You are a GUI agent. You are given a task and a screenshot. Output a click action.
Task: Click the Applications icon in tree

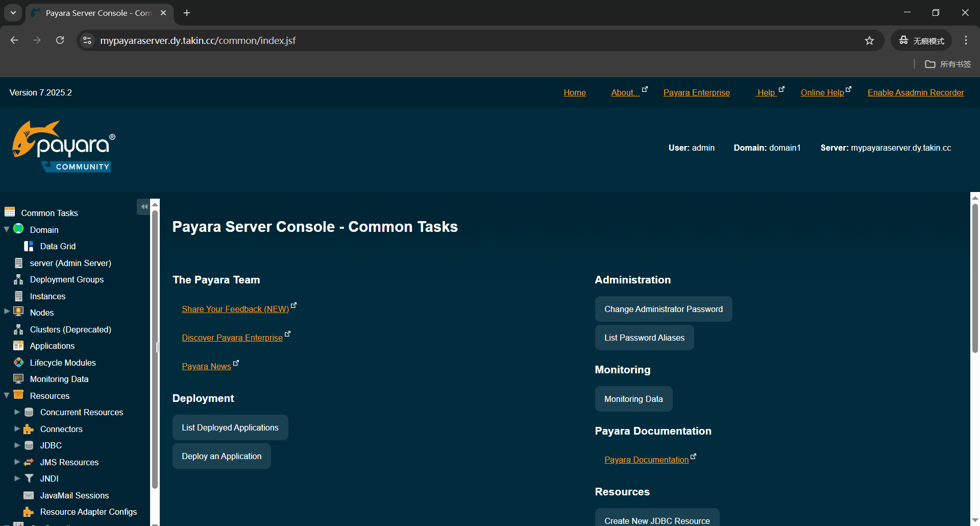[x=19, y=346]
